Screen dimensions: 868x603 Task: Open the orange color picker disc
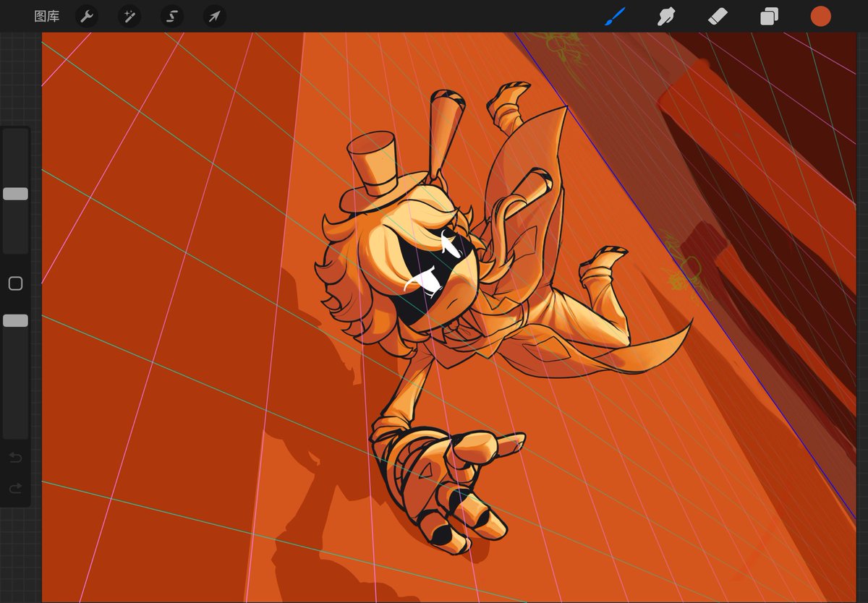(x=820, y=16)
